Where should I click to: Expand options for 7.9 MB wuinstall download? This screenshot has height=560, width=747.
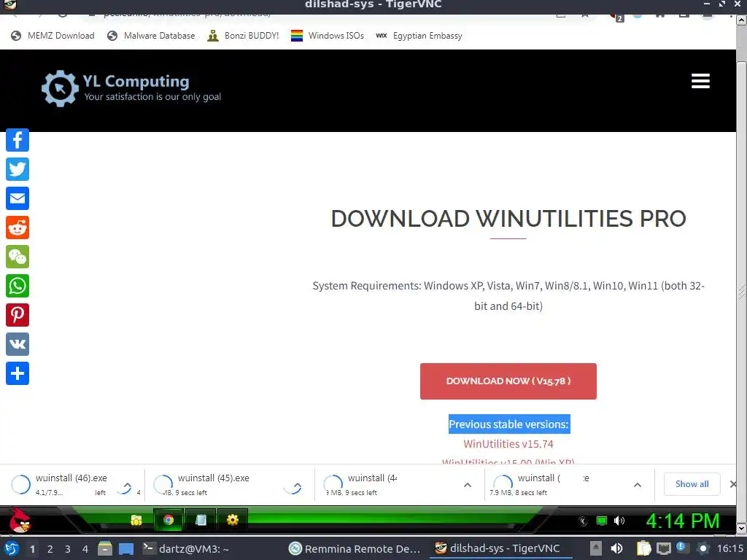(x=638, y=485)
